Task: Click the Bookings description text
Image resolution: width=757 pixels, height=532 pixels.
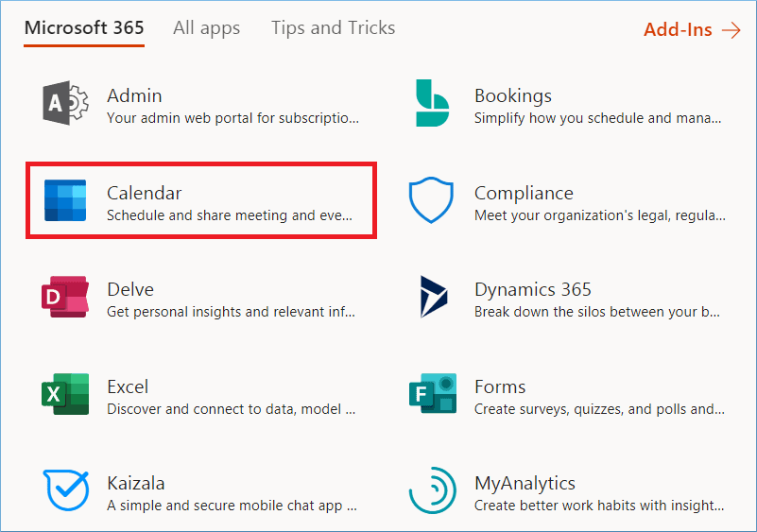Action: [x=597, y=119]
